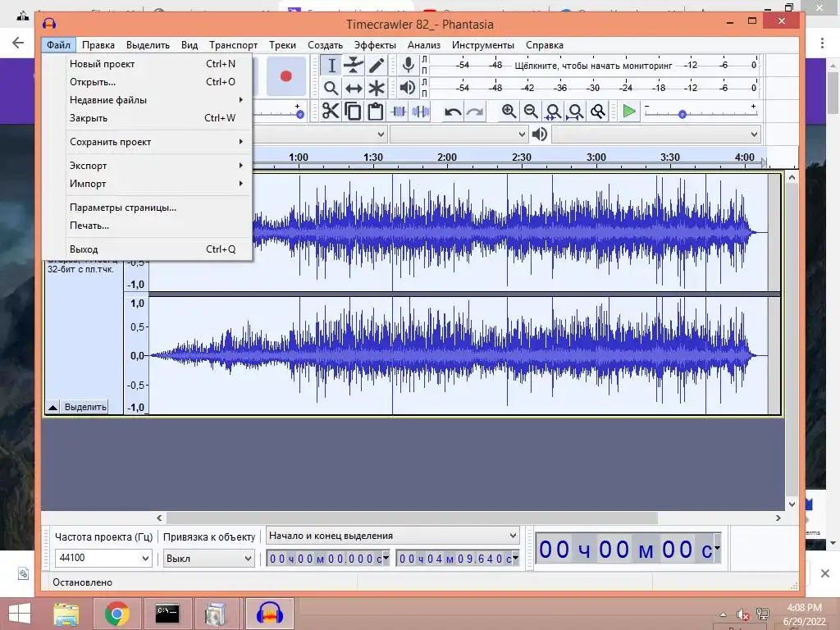Click recording meter to start monitoring
The width and height of the screenshot is (840, 630).
[x=592, y=66]
